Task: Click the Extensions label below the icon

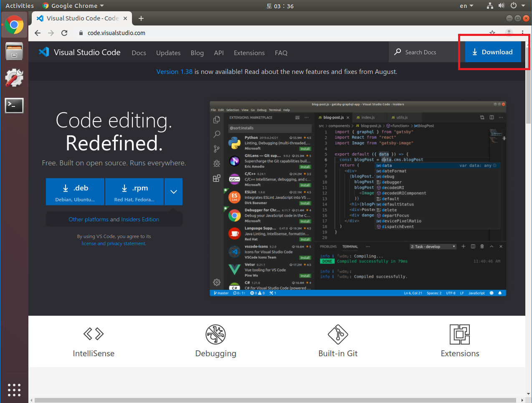Action: [x=460, y=353]
